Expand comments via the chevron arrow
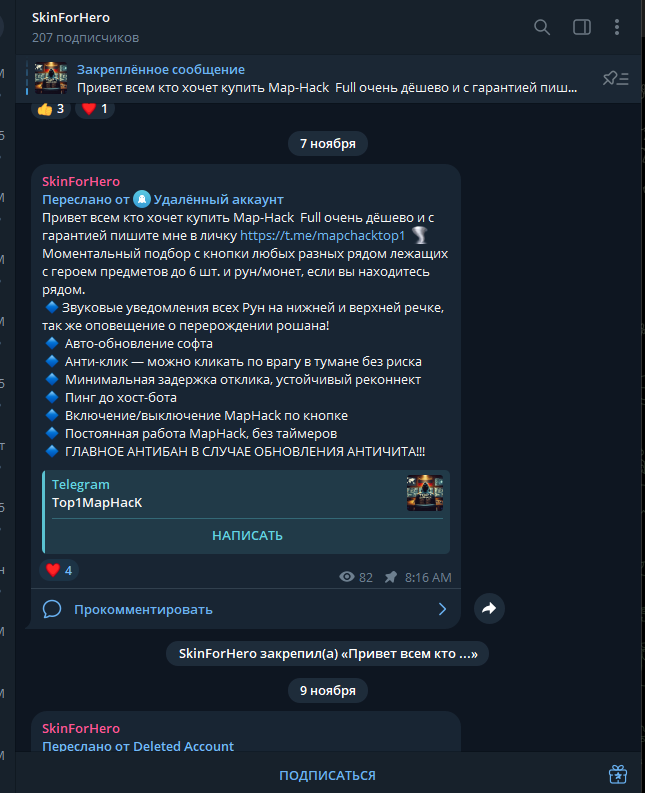Viewport: 645px width, 793px height. [442, 609]
